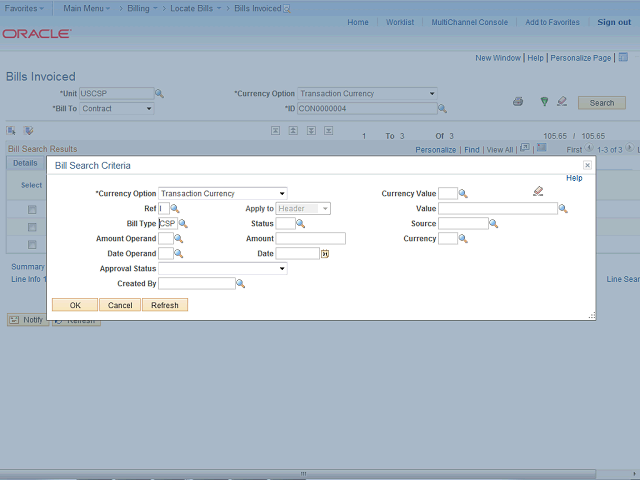Open the dialog Currency Option dropdown
Image resolution: width=640 pixels, height=480 pixels.
222,194
